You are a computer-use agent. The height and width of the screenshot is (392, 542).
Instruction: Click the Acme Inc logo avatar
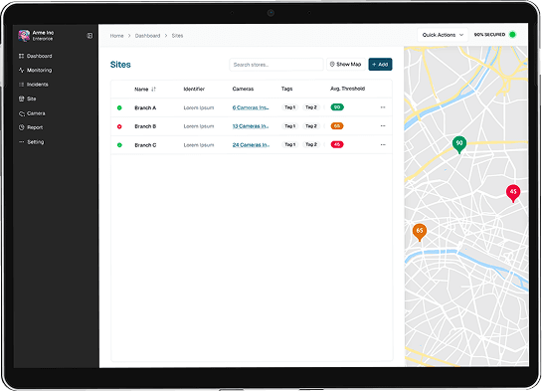tap(24, 35)
